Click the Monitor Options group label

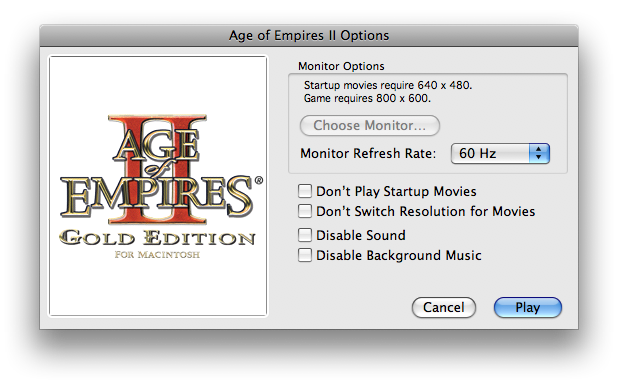[x=341, y=66]
